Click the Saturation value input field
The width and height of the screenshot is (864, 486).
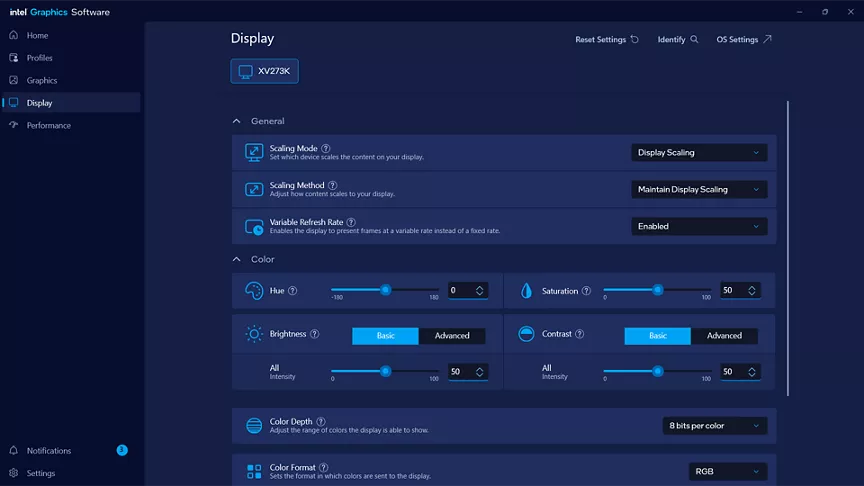pyautogui.click(x=731, y=290)
